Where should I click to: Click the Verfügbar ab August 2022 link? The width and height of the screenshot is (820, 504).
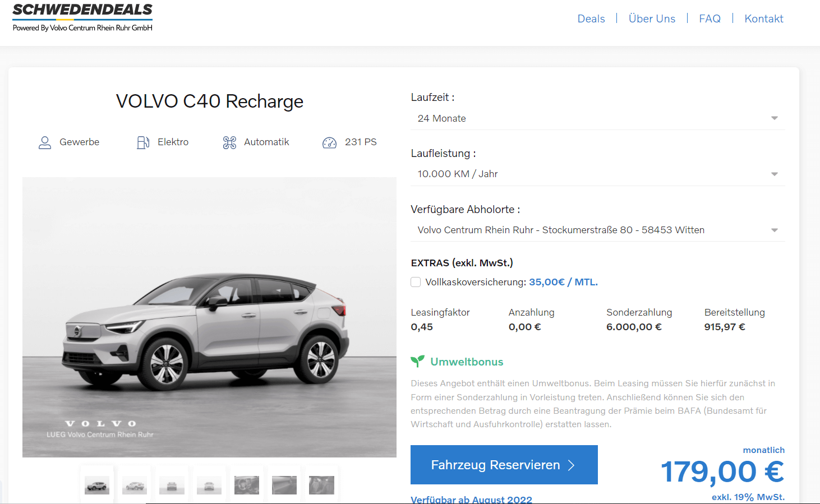tap(471, 500)
